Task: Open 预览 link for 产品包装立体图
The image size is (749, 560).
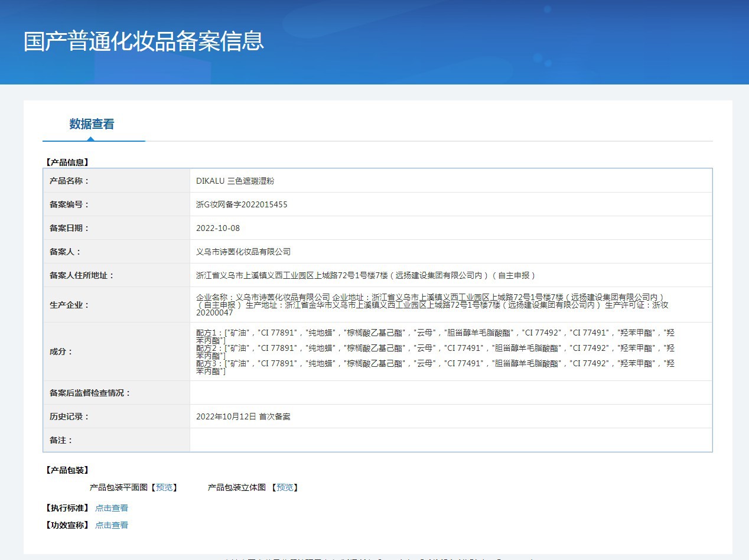Action: pyautogui.click(x=285, y=487)
